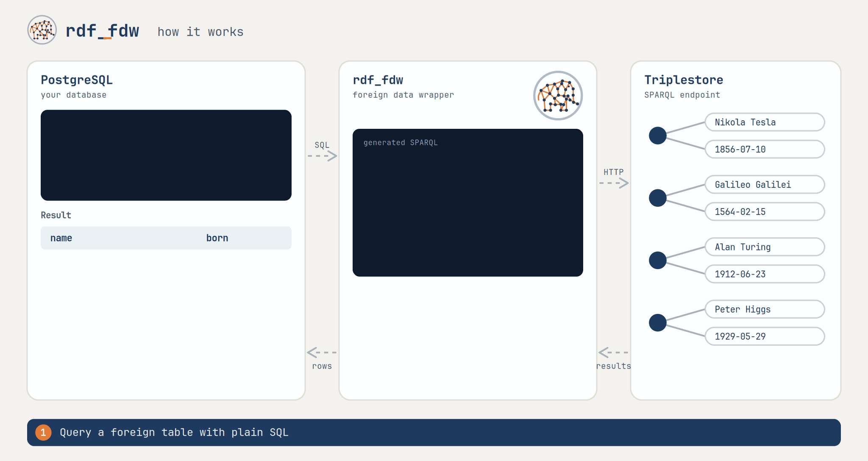
Task: Click the 'foreign data wrapper' subtitle
Action: coord(403,95)
